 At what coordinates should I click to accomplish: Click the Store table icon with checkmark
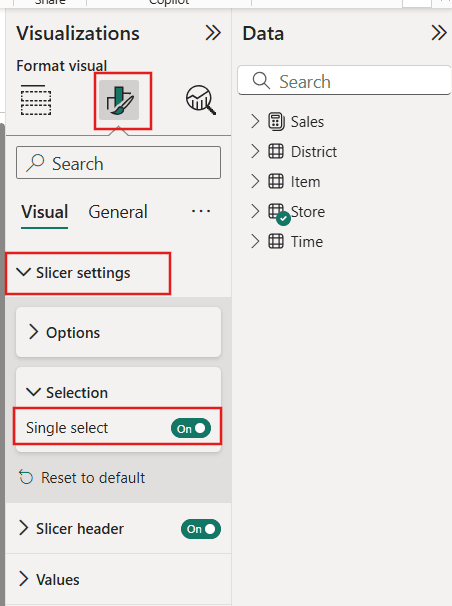tap(279, 214)
